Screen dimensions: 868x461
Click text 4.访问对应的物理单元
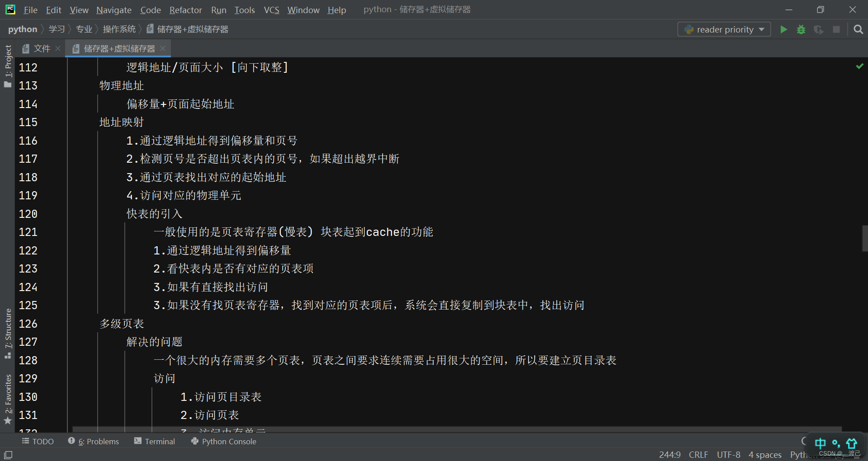pyautogui.click(x=184, y=195)
